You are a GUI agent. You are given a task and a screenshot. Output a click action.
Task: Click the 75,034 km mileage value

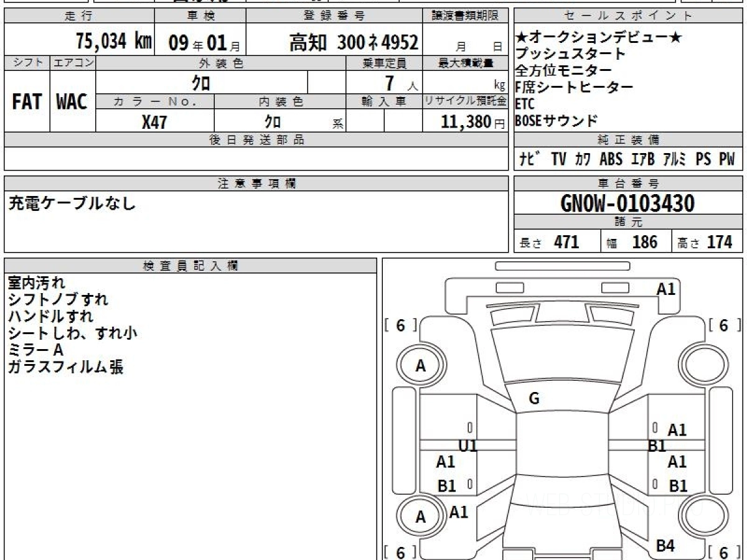113,42
